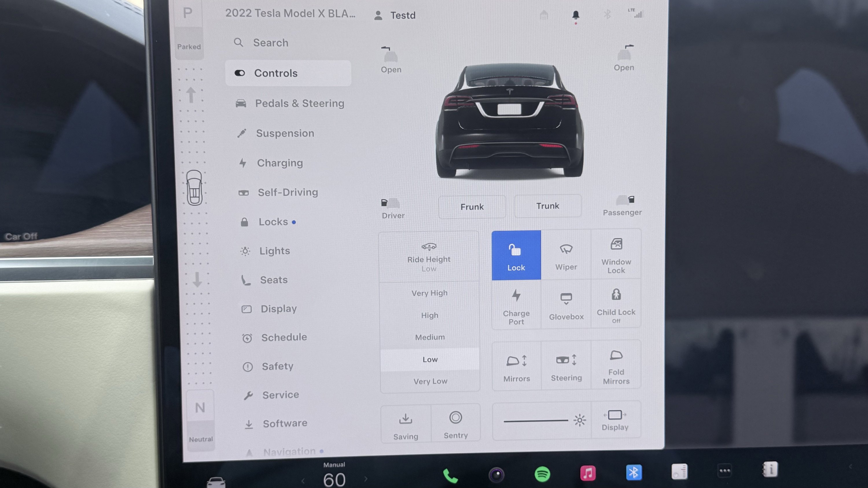Tap the top-view car icon on the gear strip

tap(194, 187)
